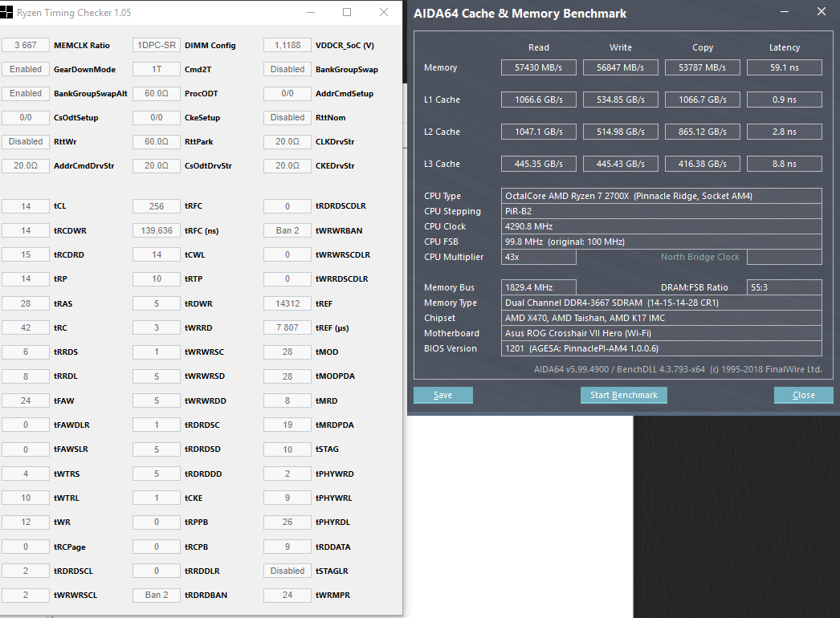Image resolution: width=840 pixels, height=618 pixels.
Task: Click the tRCDRD value 15
Action: click(x=26, y=254)
